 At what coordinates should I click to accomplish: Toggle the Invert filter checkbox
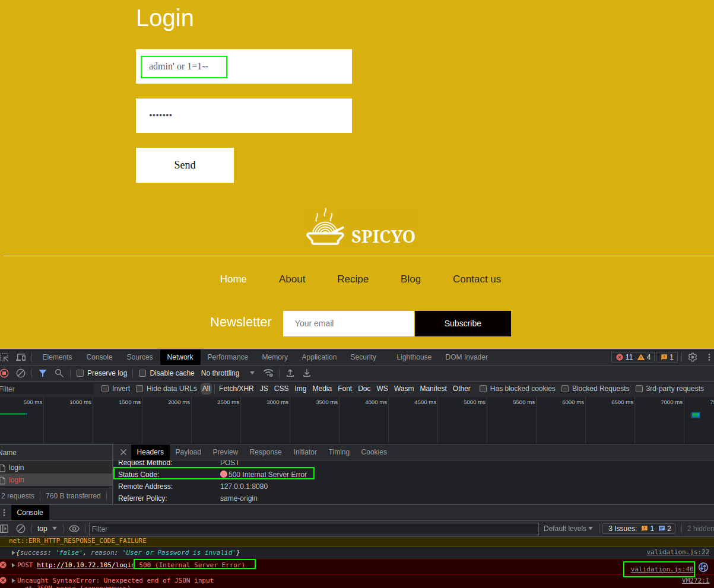point(105,389)
